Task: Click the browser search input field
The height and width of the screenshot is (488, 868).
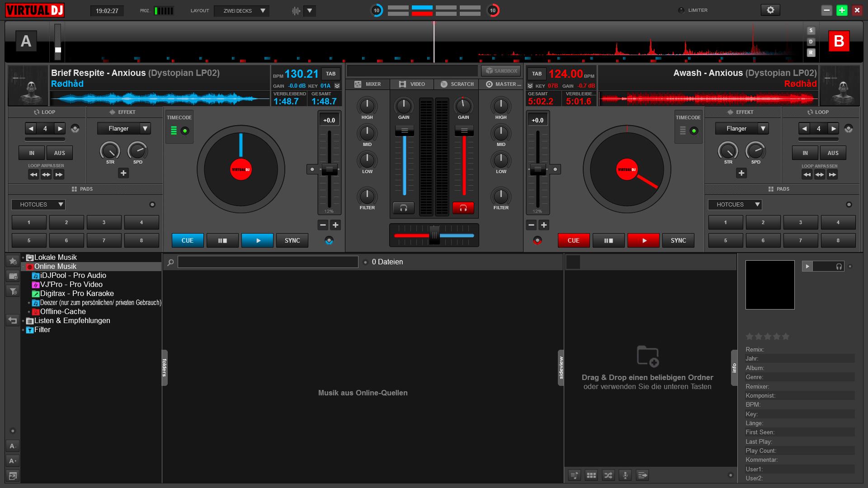Action: (268, 262)
